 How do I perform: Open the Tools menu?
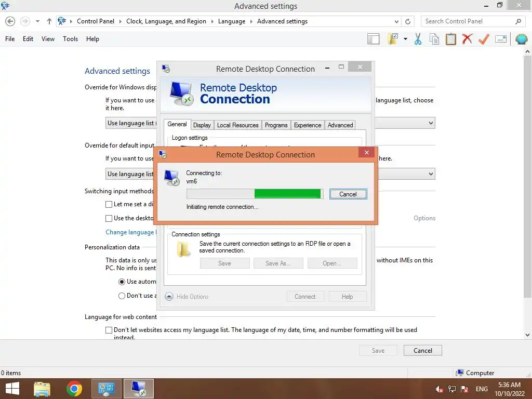[70, 39]
